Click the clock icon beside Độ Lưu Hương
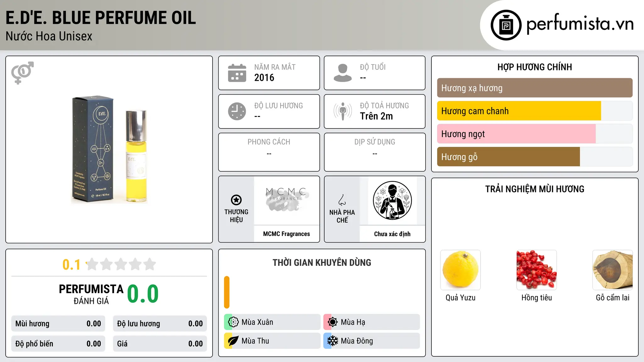 coord(237,111)
